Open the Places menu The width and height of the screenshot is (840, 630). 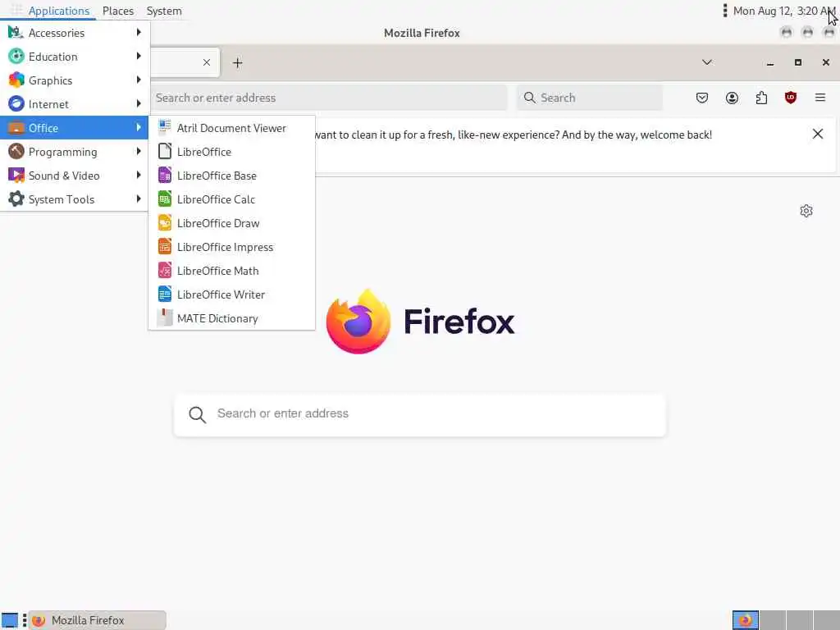point(118,11)
